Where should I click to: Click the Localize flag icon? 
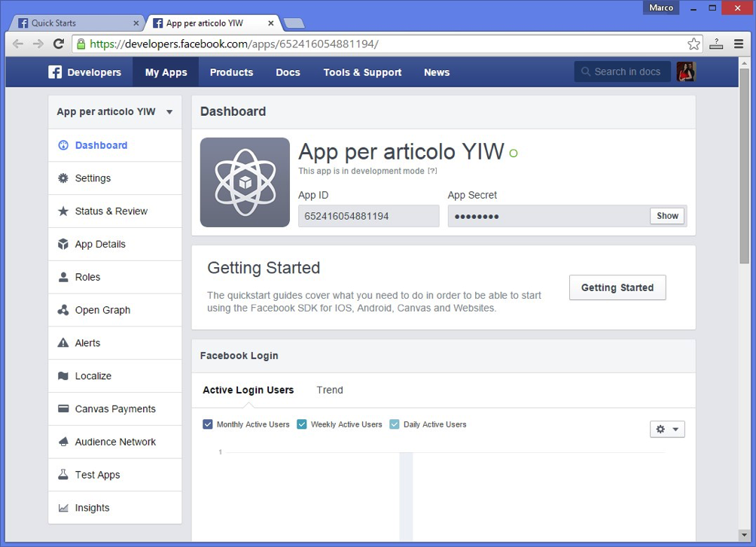pos(63,376)
